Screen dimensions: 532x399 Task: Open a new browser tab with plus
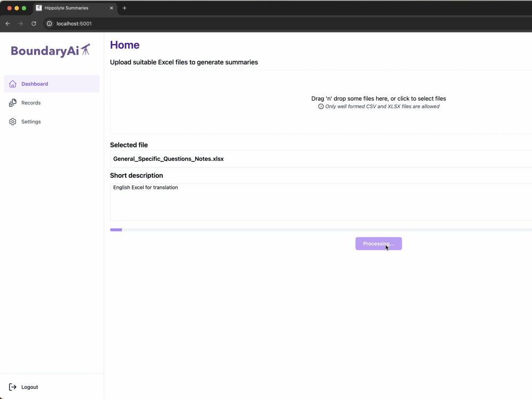coord(124,8)
